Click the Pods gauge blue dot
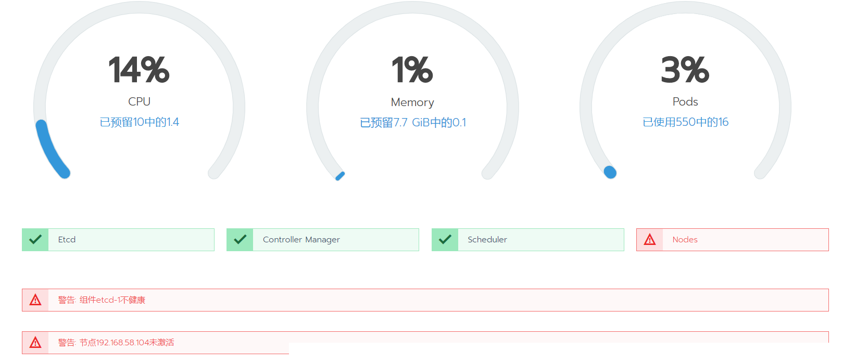 point(610,172)
